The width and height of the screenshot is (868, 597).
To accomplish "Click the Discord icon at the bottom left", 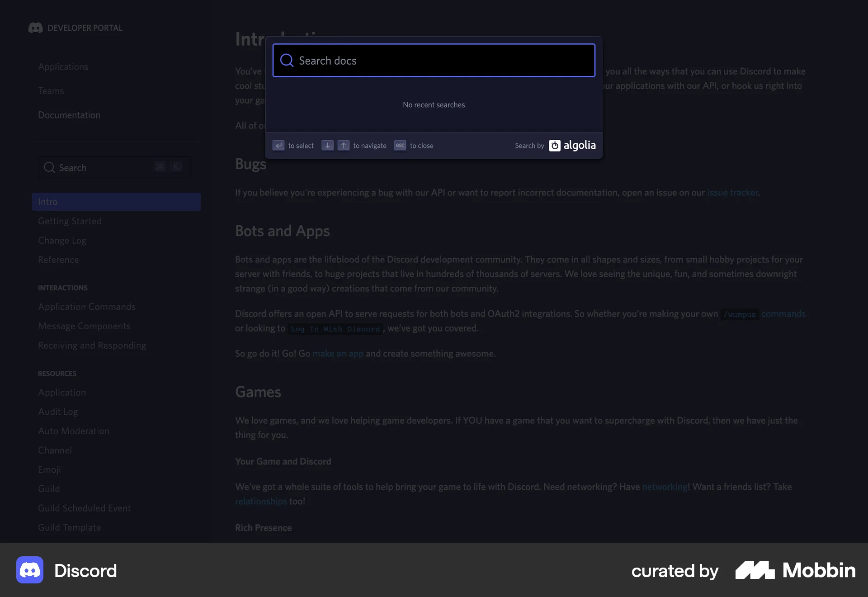I will pos(29,570).
